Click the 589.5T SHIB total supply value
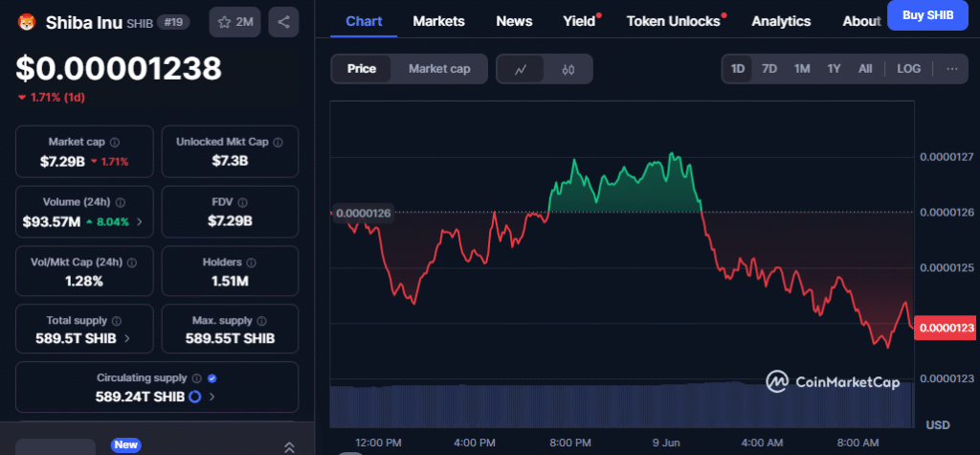Viewport: 980px width, 455px height. [x=76, y=338]
